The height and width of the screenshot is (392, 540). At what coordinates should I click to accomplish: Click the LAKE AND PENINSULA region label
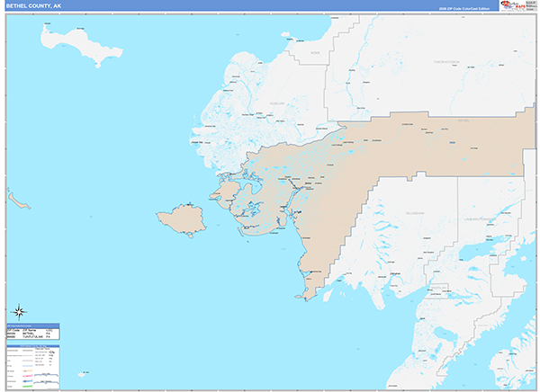tap(480, 219)
